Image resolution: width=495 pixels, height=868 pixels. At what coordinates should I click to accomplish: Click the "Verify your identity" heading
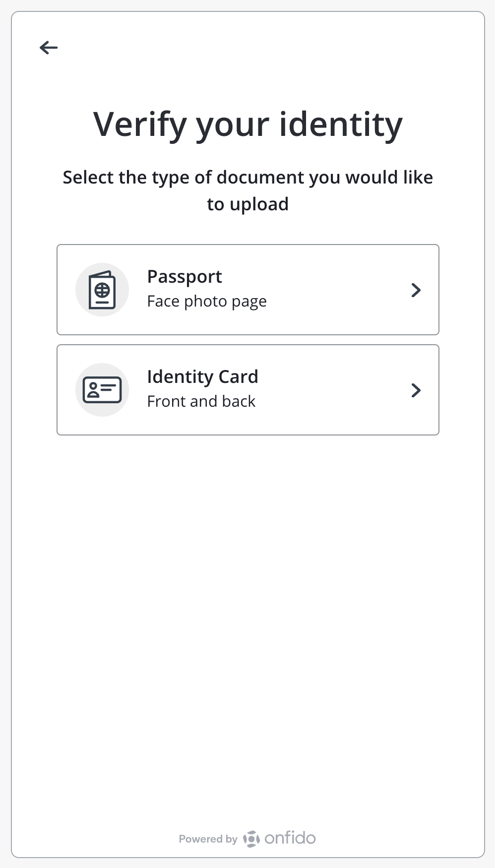248,124
